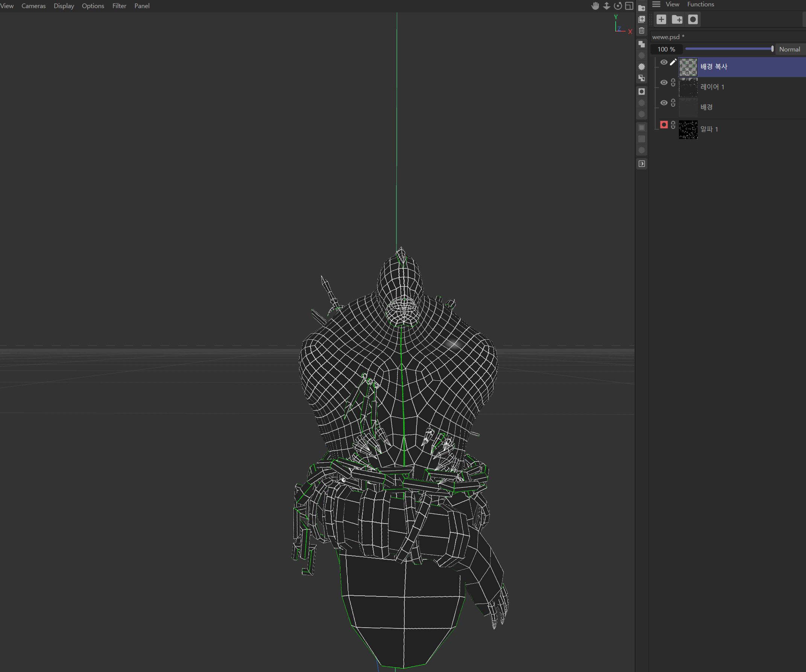
Task: Click the 배경 layer thumbnail
Action: click(688, 107)
